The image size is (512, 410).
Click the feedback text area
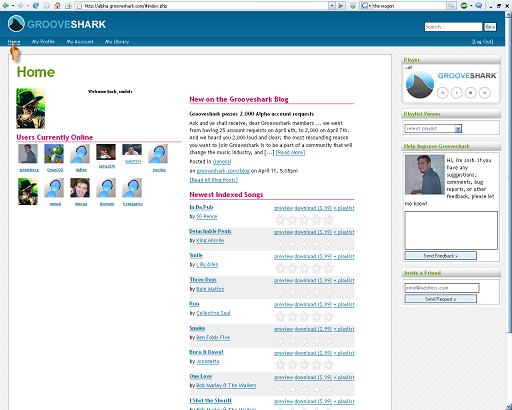point(451,230)
